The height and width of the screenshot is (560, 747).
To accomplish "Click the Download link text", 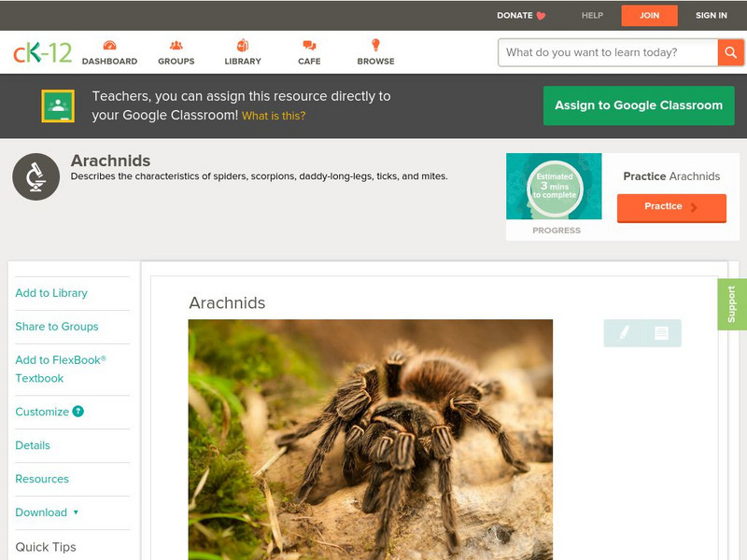I will 41,512.
